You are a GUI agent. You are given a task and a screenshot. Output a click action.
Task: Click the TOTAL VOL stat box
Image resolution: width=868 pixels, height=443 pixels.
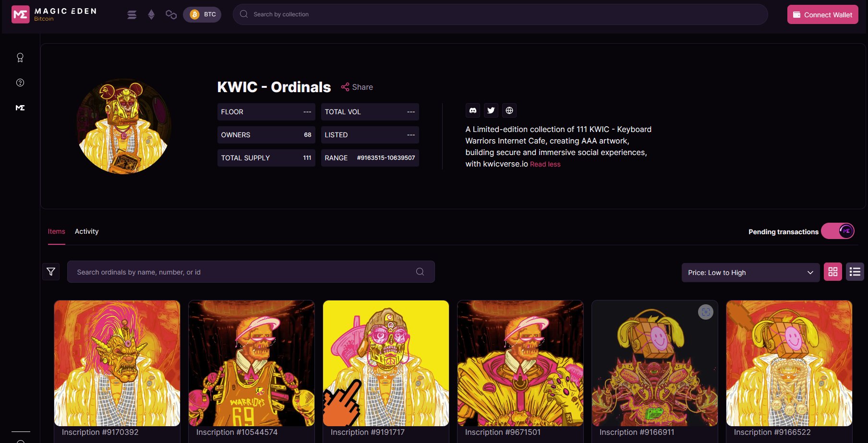pos(370,112)
